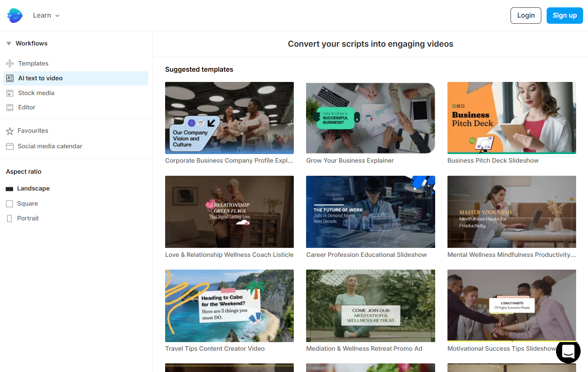Image resolution: width=588 pixels, height=372 pixels.
Task: Click the AI text to video icon
Action: 10,78
